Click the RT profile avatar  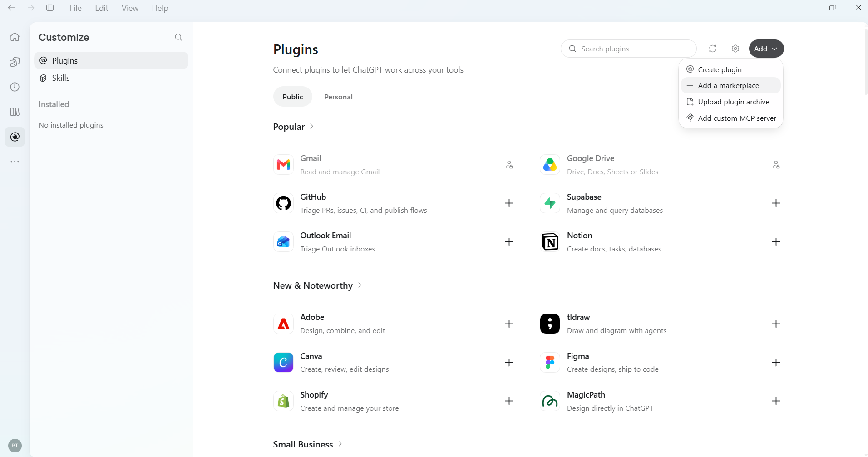coord(15,446)
